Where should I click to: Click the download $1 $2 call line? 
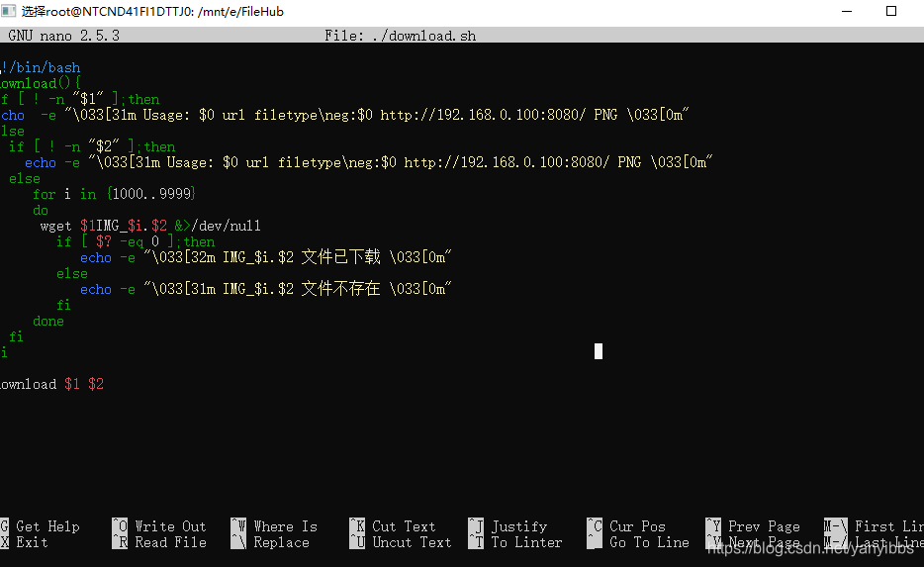coord(51,384)
